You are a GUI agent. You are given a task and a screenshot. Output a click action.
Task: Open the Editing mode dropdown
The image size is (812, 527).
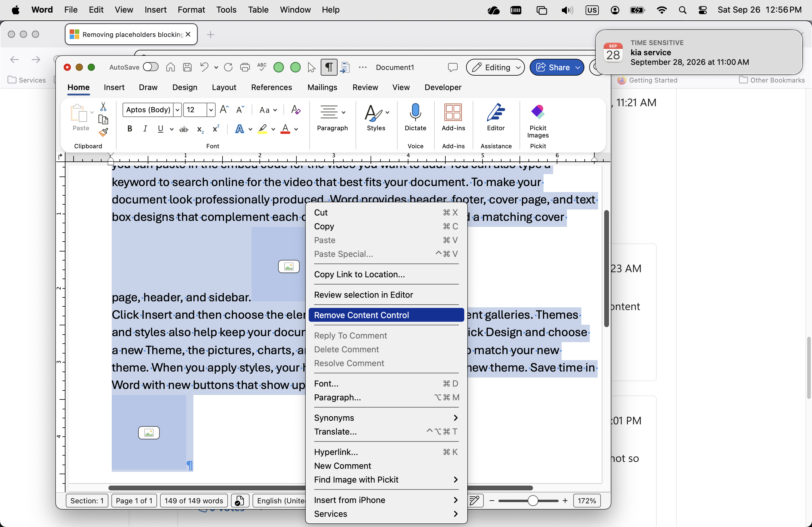(495, 67)
